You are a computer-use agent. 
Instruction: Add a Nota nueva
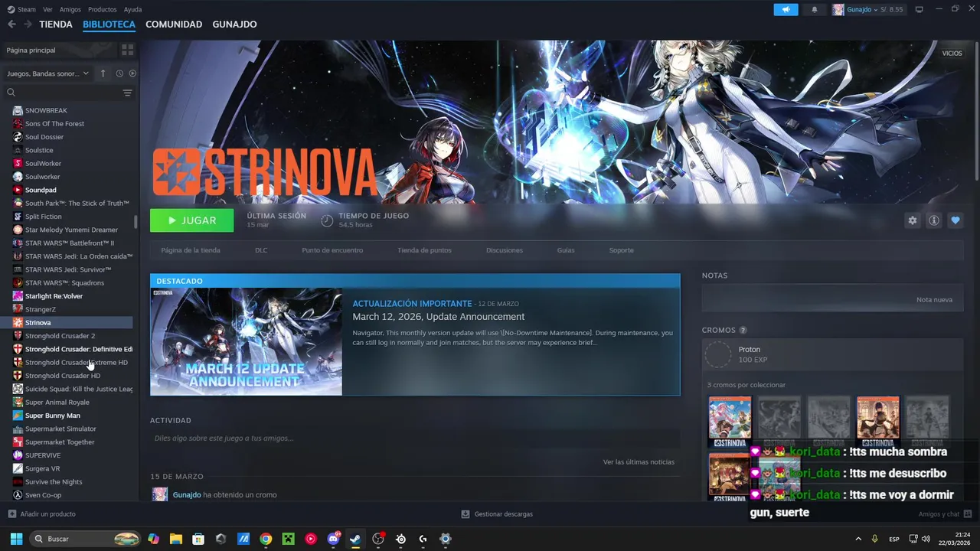(934, 299)
